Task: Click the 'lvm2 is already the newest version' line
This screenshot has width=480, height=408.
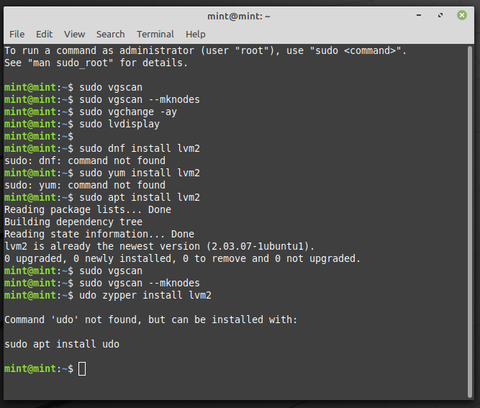Action: click(159, 246)
